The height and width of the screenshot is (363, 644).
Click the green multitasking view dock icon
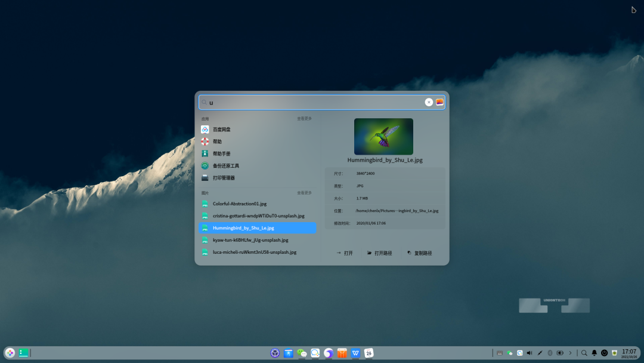click(23, 353)
